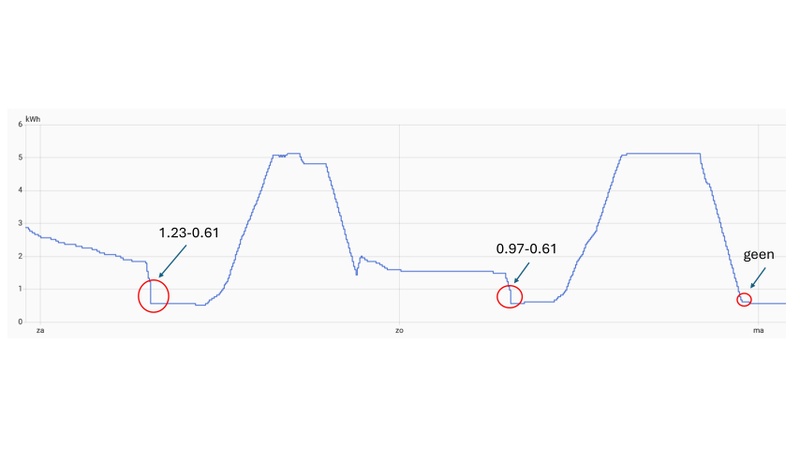
Task: Click the sharp dip between za and zo
Action: pyautogui.click(x=357, y=274)
